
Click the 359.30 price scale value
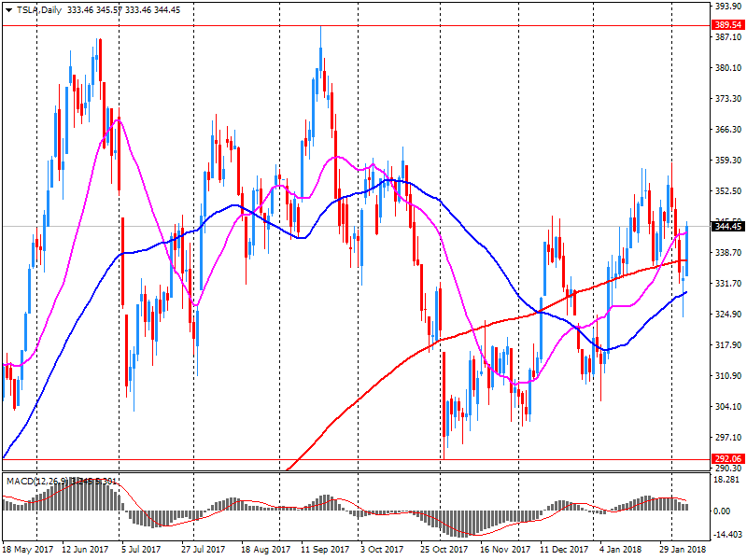coord(729,160)
